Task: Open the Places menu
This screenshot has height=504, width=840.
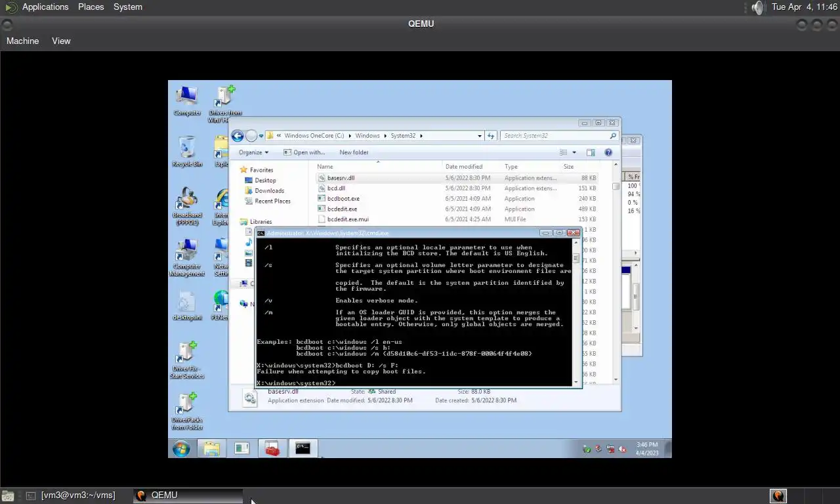Action: [x=91, y=7]
